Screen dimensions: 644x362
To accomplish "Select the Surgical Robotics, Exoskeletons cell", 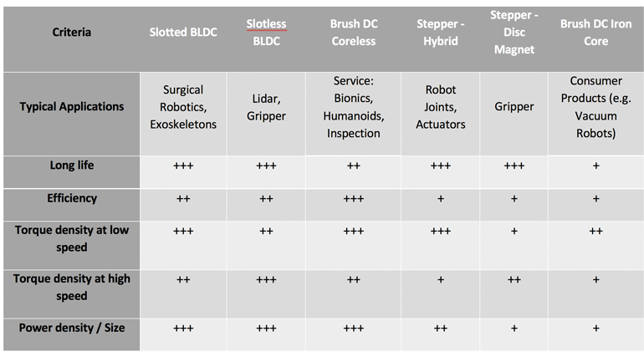I will 183,107.
